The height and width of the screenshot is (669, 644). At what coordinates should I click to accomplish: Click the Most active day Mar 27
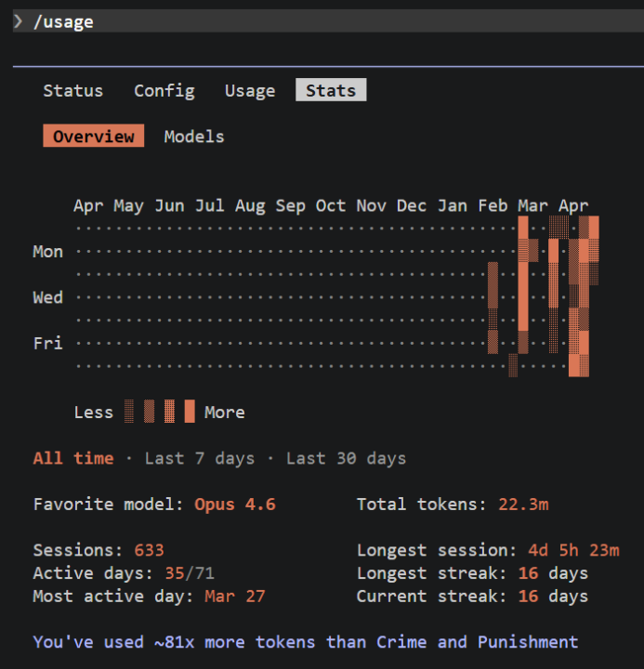click(235, 597)
